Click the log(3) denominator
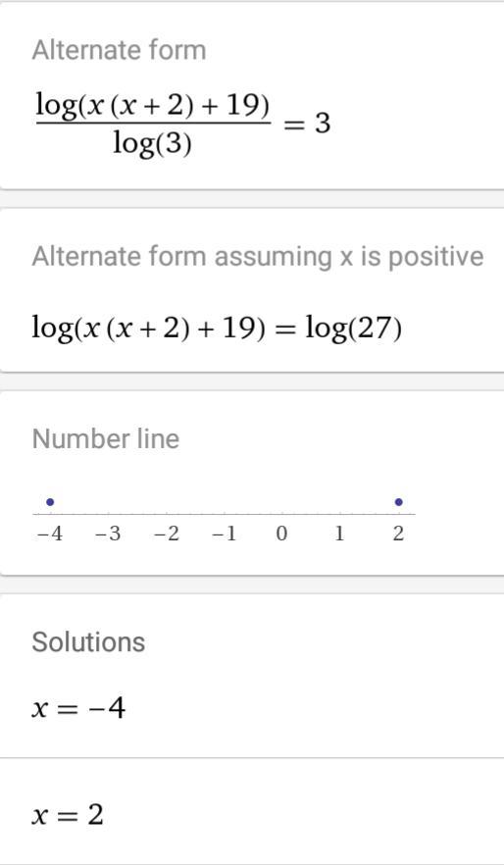The height and width of the screenshot is (865, 504). pos(152,144)
